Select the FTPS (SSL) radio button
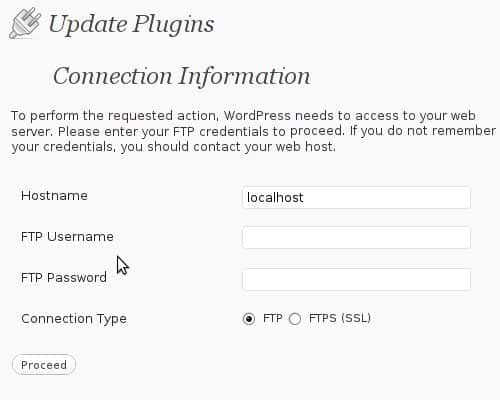This screenshot has width=500, height=400. 295,319
